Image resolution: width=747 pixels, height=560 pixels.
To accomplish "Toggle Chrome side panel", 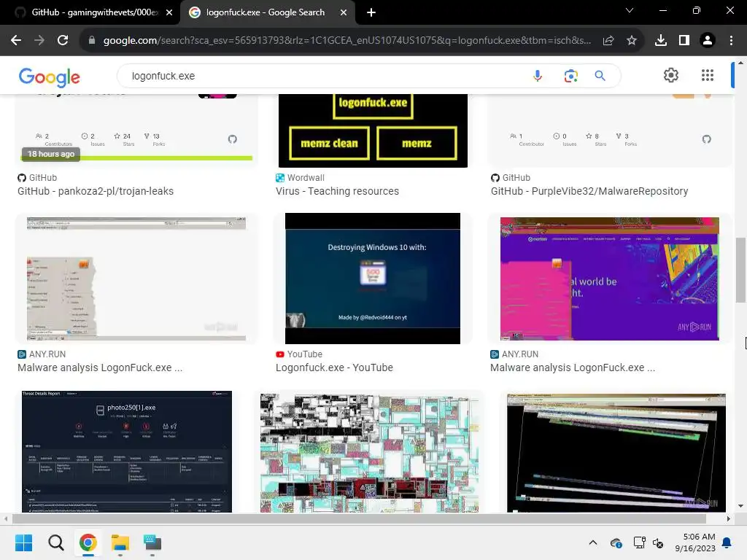I will tap(684, 41).
